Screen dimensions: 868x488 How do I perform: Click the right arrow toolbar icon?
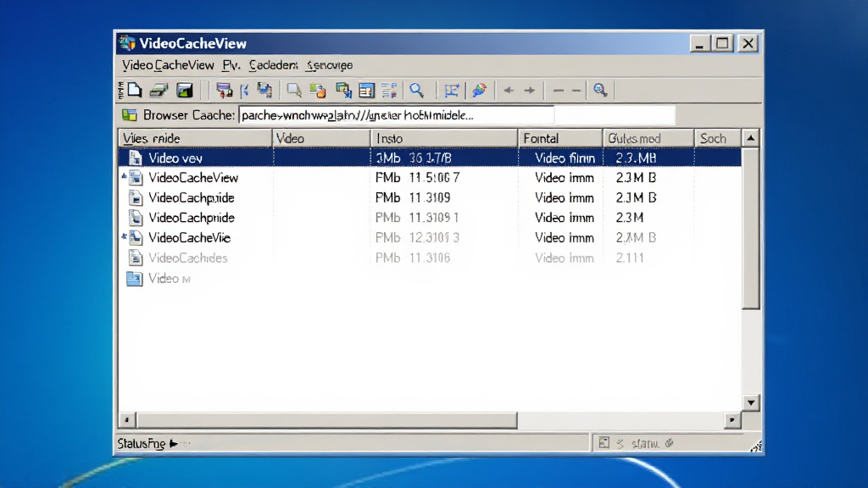530,90
